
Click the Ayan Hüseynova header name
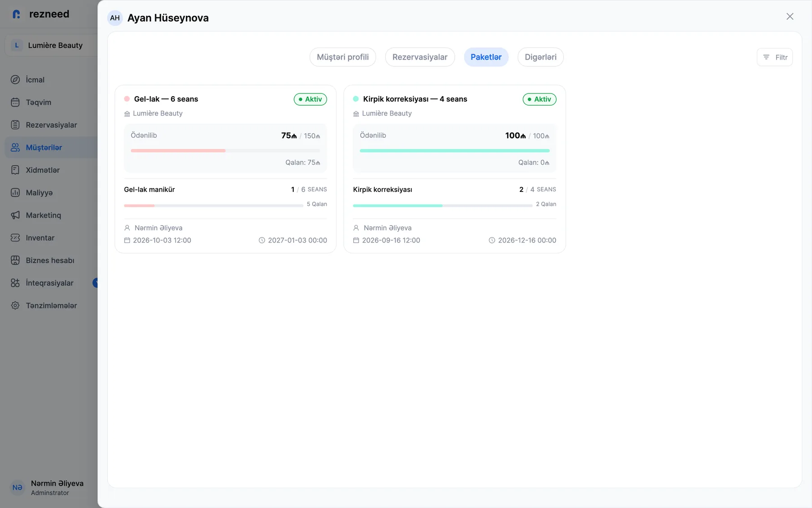168,18
